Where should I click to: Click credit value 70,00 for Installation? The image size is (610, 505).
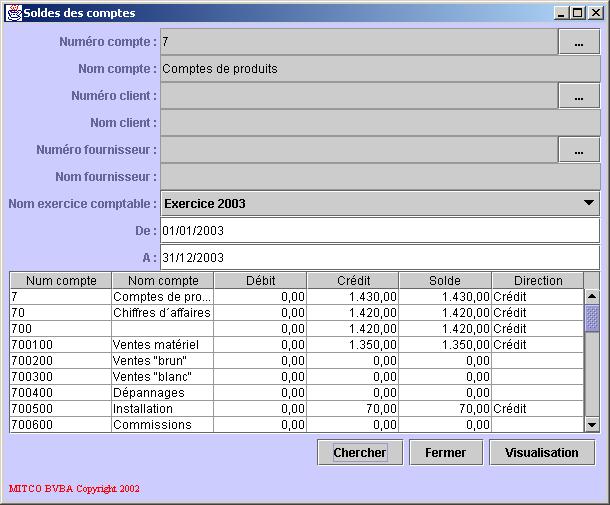coord(353,409)
